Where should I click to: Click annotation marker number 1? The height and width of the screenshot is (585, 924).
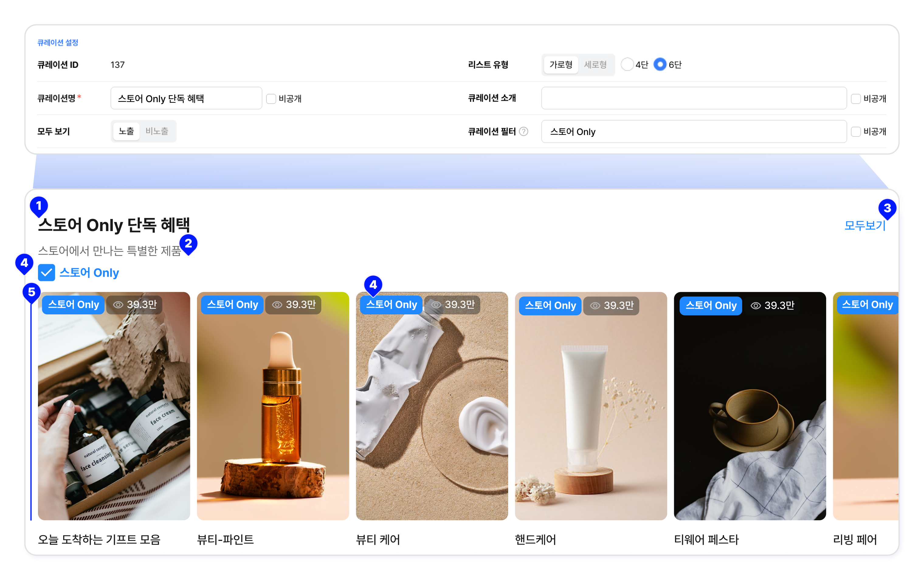point(39,206)
